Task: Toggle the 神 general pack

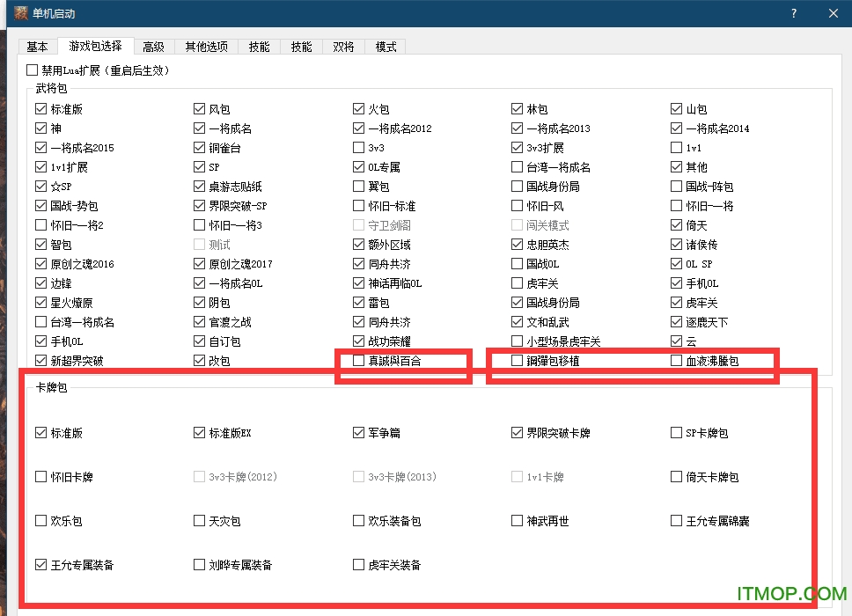Action: pyautogui.click(x=40, y=128)
